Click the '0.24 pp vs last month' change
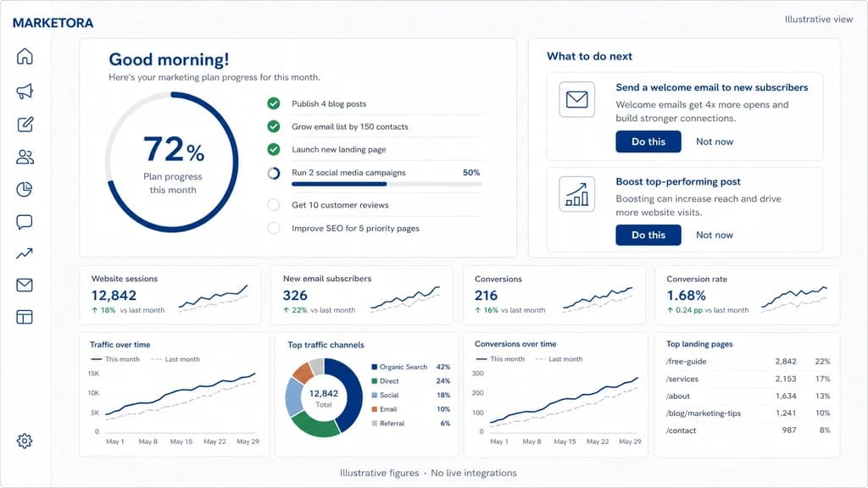 click(708, 310)
